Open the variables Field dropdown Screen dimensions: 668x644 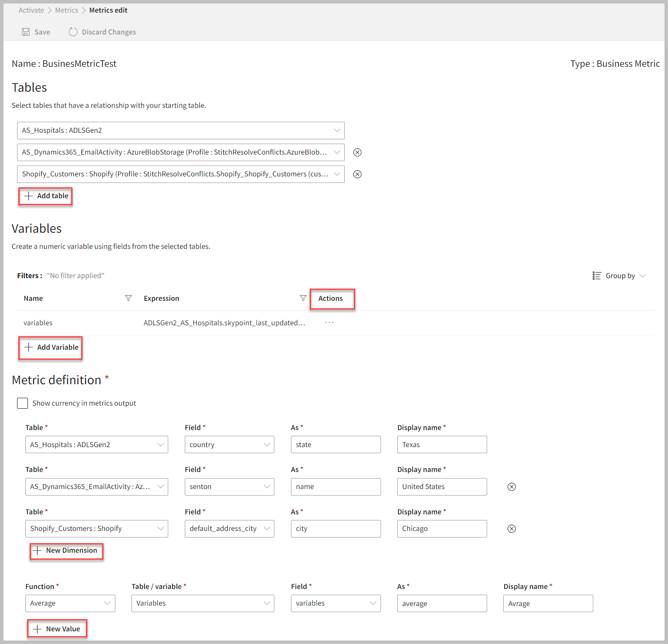click(x=336, y=603)
